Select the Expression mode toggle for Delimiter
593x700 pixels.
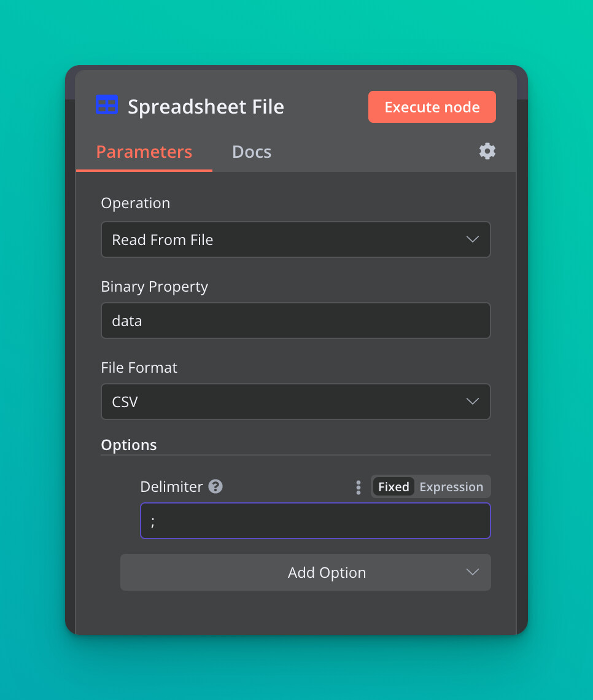pyautogui.click(x=451, y=486)
